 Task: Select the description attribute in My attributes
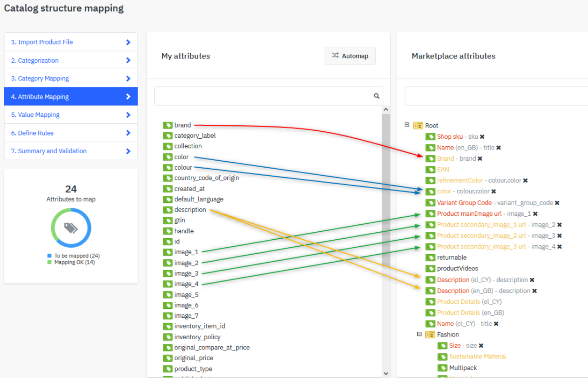[190, 210]
